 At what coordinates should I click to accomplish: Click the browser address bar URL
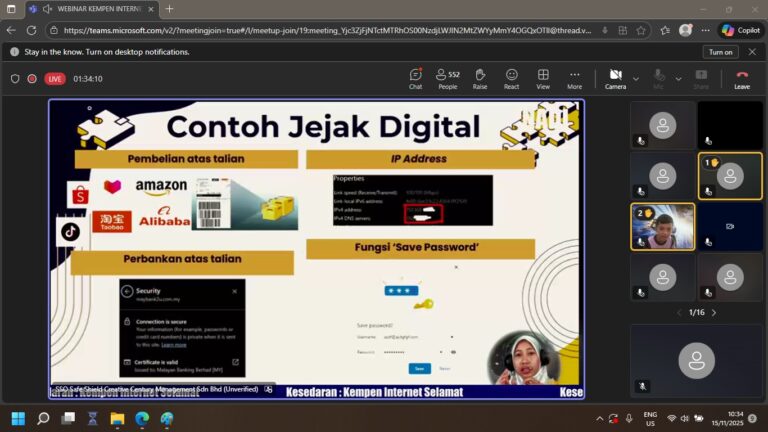point(330,30)
